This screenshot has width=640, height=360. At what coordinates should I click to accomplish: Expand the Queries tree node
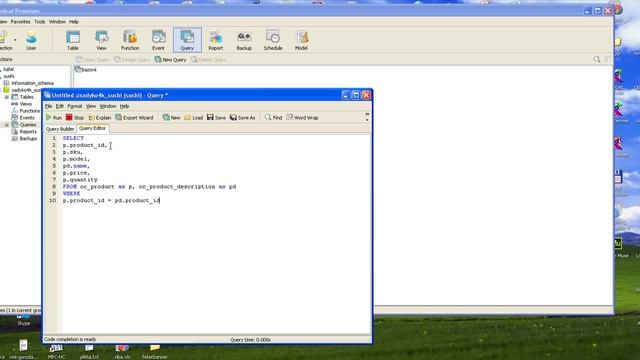pos(7,125)
